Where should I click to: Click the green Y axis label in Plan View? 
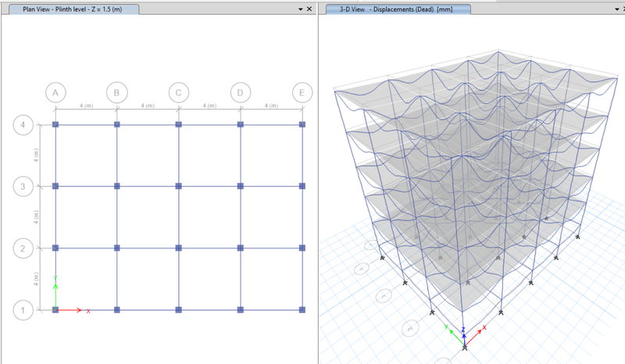pyautogui.click(x=55, y=278)
